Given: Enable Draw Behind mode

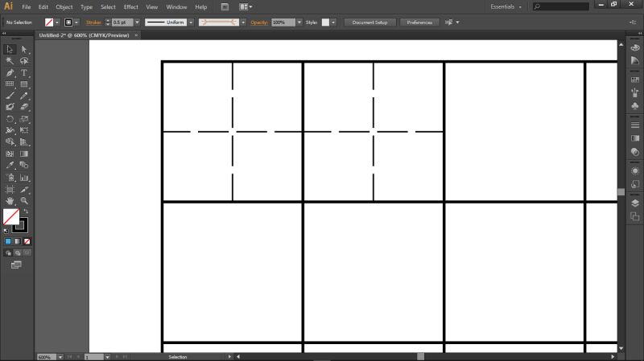Looking at the screenshot, I should click(17, 253).
